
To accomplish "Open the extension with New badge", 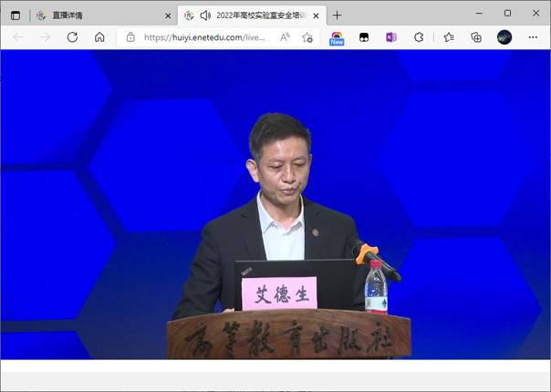I will [337, 37].
